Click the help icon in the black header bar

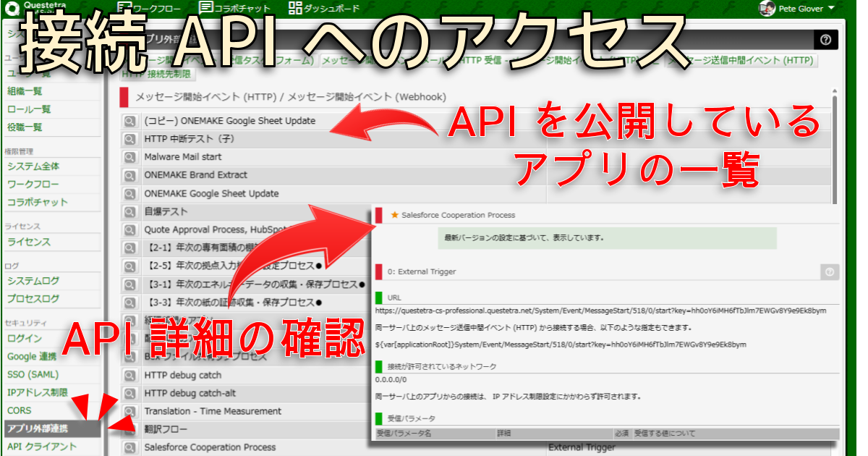pyautogui.click(x=825, y=40)
